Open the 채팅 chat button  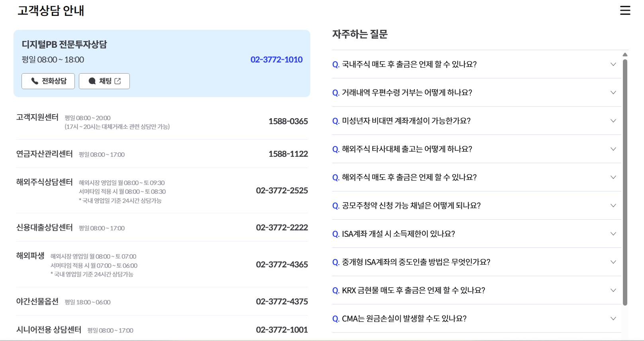point(104,81)
